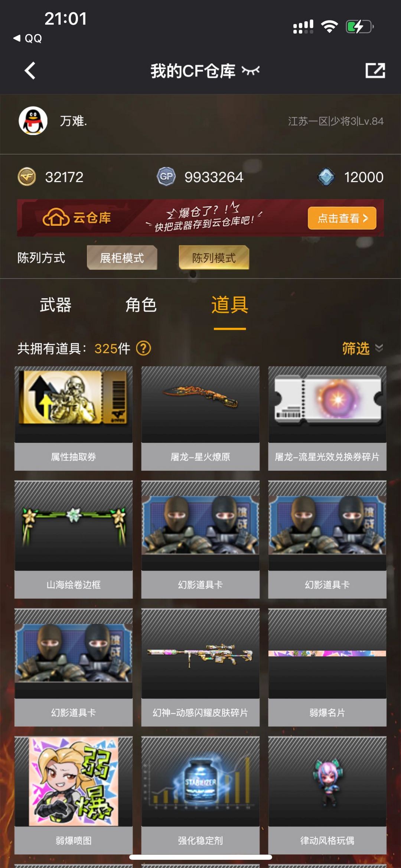The image size is (401, 868).
Task: Select the 道具 tab
Action: [230, 305]
